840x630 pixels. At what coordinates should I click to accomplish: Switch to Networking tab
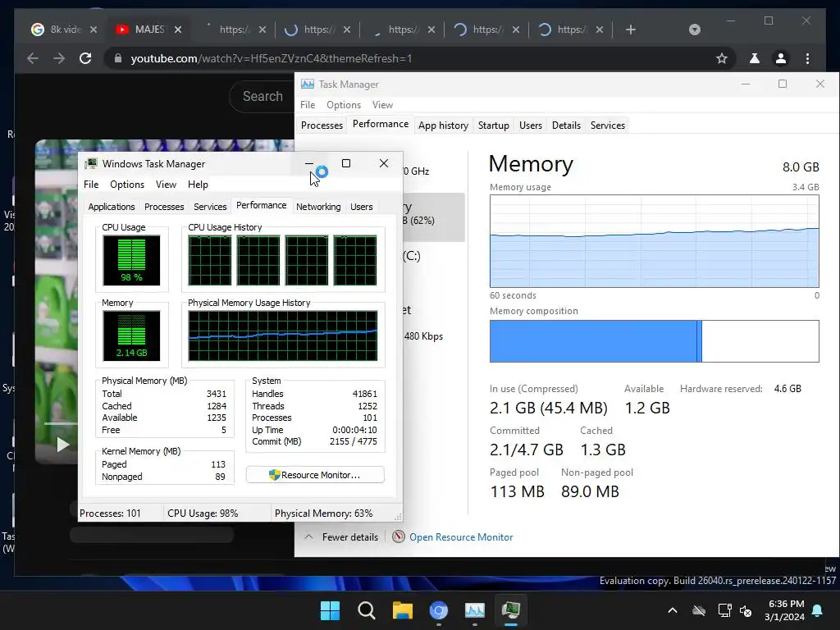(318, 207)
